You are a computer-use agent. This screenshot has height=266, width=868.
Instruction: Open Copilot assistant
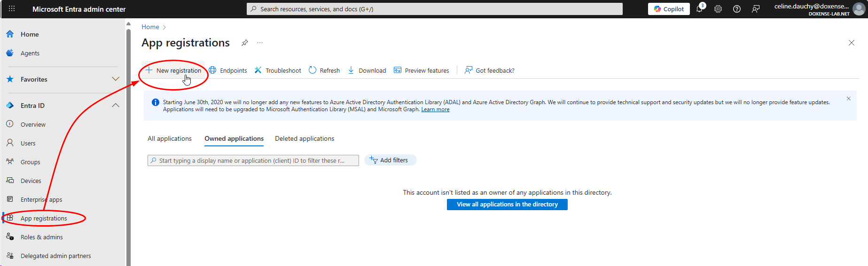click(x=669, y=9)
